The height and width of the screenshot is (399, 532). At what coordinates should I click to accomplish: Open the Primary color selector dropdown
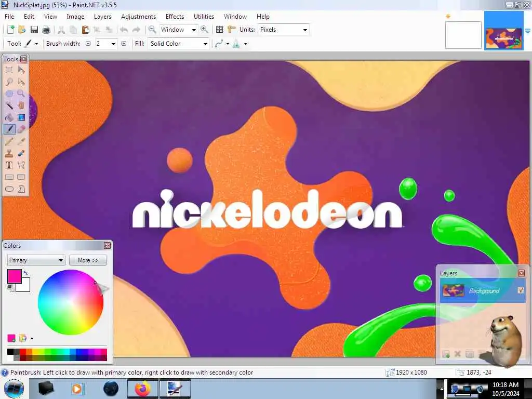36,260
